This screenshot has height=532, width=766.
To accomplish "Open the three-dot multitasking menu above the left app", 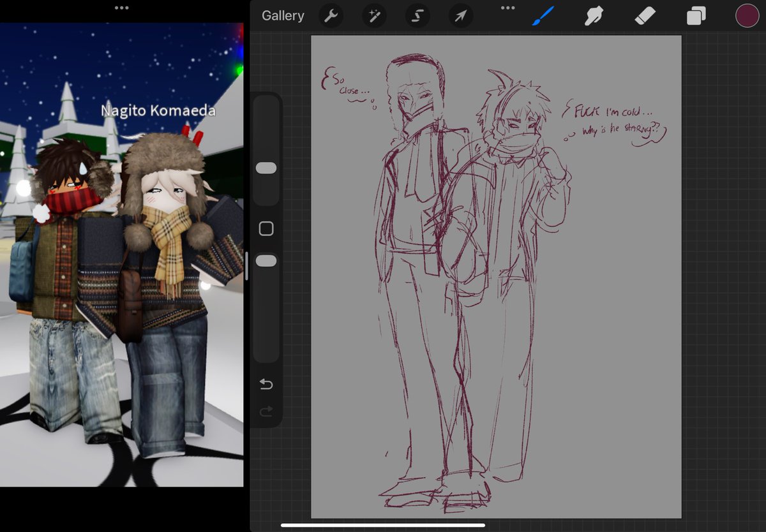I will coord(121,8).
